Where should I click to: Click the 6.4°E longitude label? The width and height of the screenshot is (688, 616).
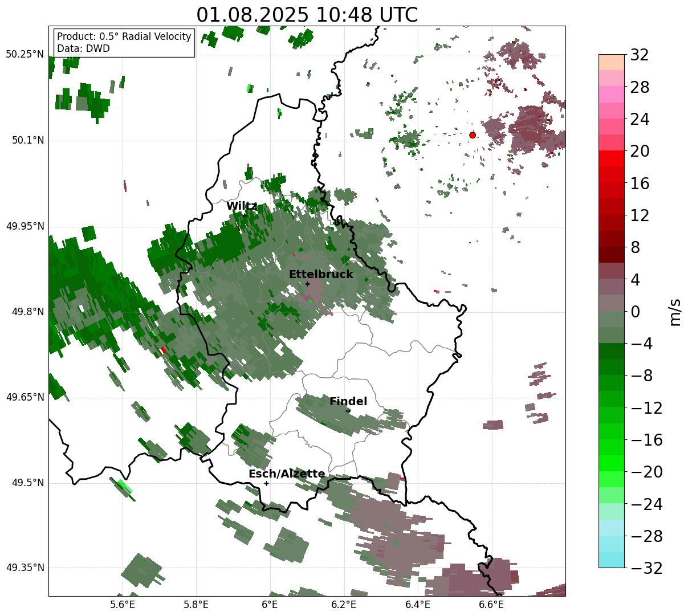point(418,605)
